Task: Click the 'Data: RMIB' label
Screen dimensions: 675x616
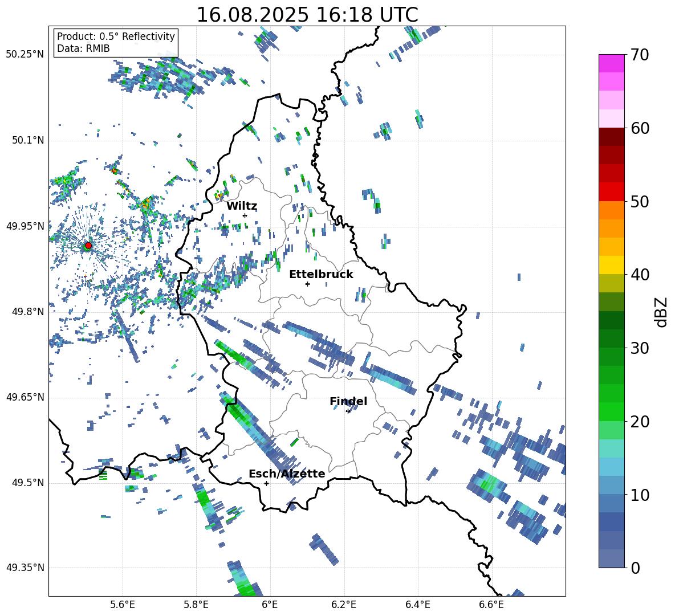Action: 83,48
